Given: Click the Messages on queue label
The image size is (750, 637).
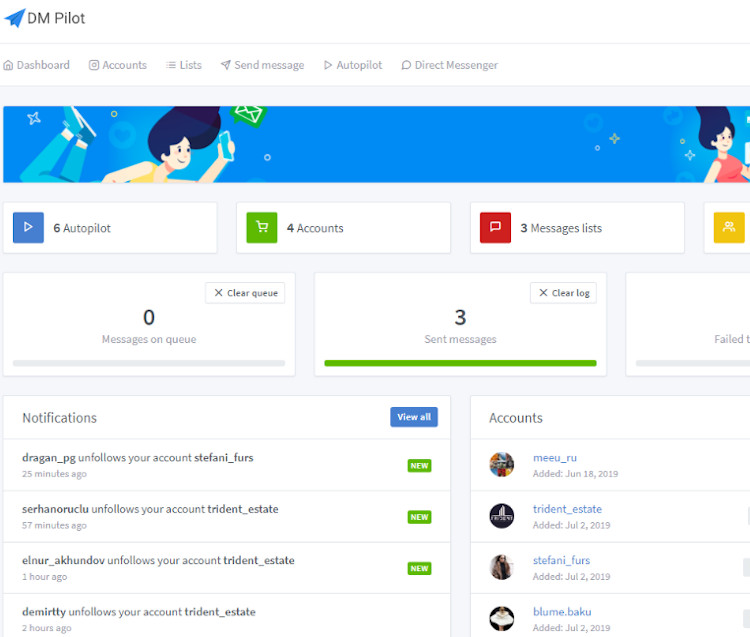Looking at the screenshot, I should [149, 339].
